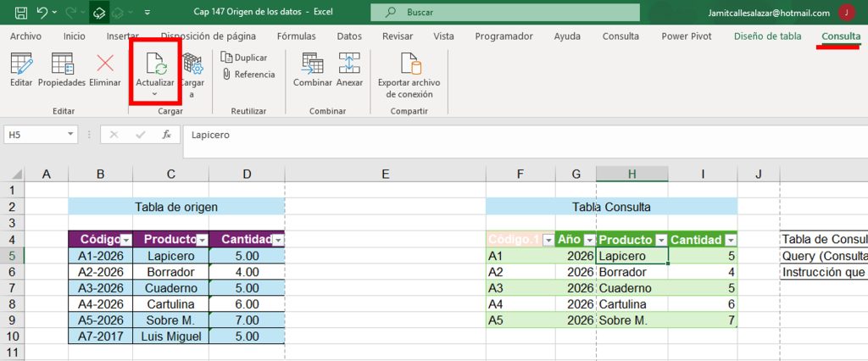Viewport: 868px width, 361px height.
Task: Switch to the Inicio tab
Action: click(x=75, y=36)
